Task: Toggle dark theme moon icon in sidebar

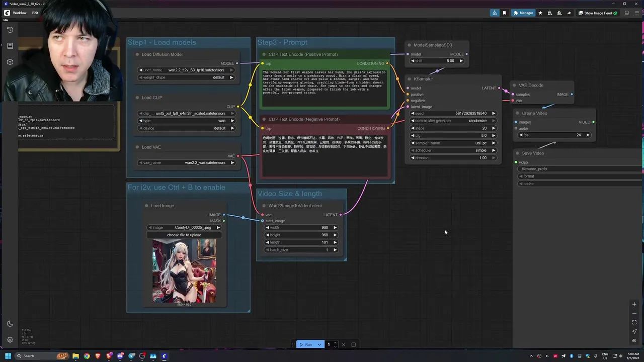Action: (x=10, y=324)
